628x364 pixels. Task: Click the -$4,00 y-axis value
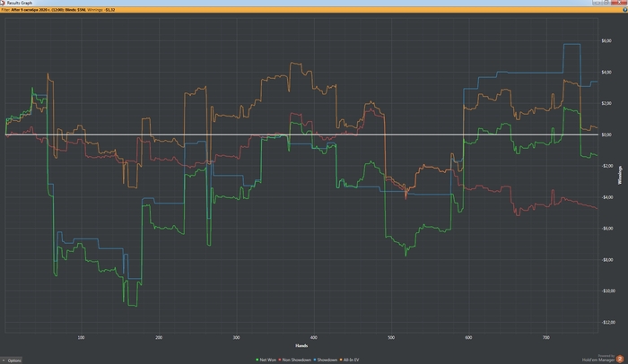click(x=607, y=197)
